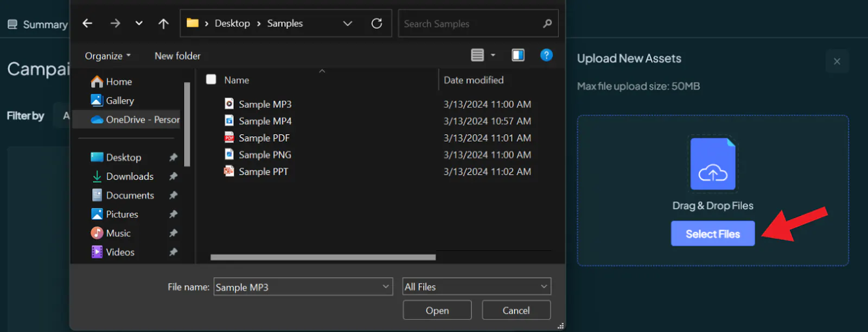
Task: Open the Organize menu
Action: (x=107, y=56)
